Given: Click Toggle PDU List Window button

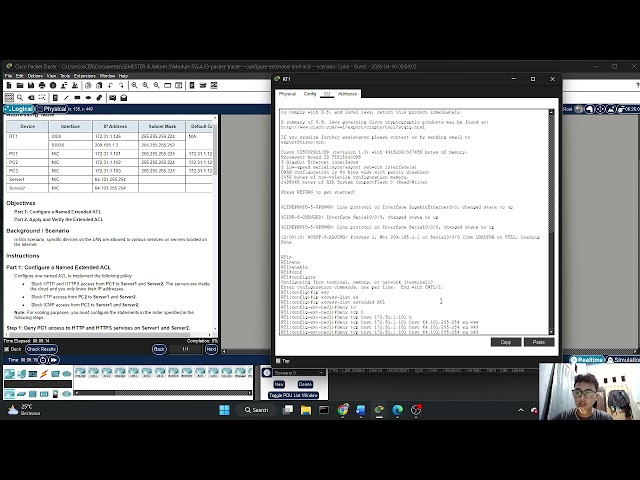Looking at the screenshot, I should 293,395.
